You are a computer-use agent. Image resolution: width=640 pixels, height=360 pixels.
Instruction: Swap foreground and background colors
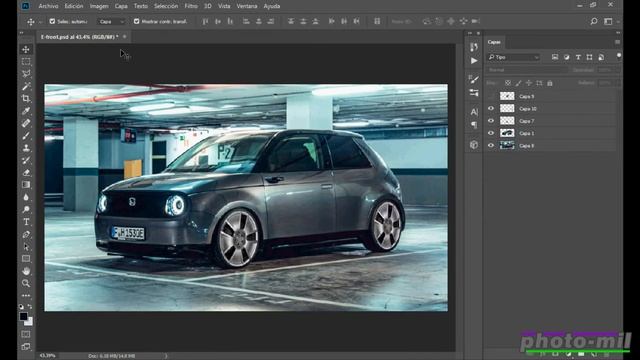click(x=30, y=307)
